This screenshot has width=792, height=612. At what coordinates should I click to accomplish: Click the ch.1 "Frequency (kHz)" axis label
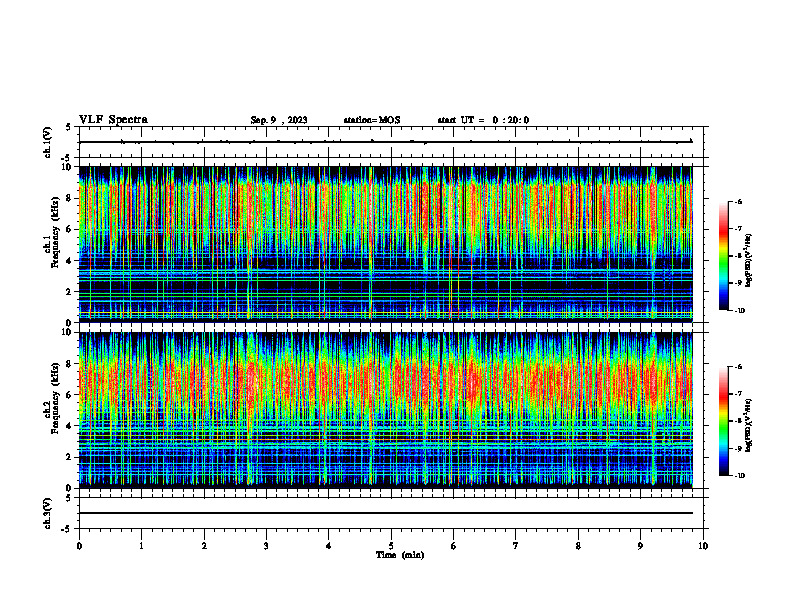55,232
